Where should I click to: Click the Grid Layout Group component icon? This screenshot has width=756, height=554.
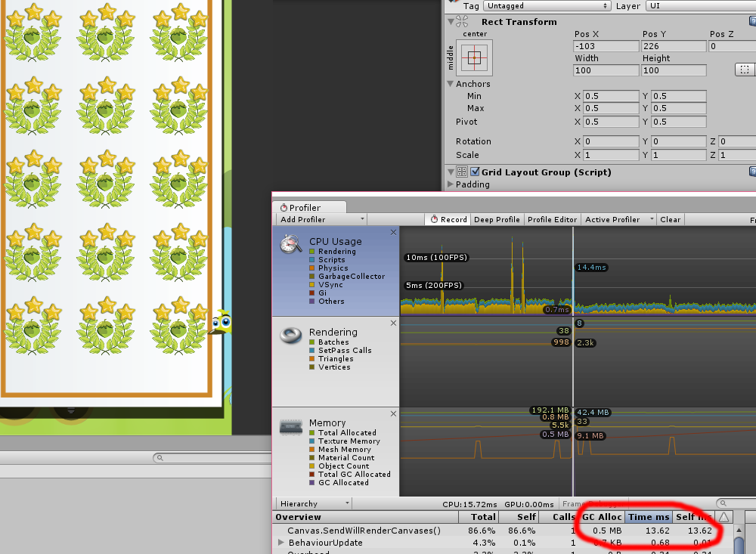[x=462, y=172]
